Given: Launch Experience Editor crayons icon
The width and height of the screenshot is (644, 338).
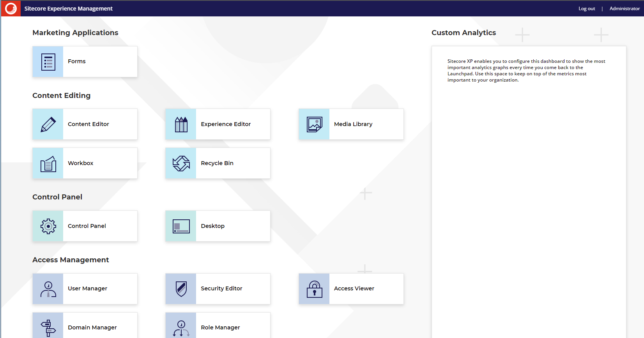Looking at the screenshot, I should click(x=181, y=124).
